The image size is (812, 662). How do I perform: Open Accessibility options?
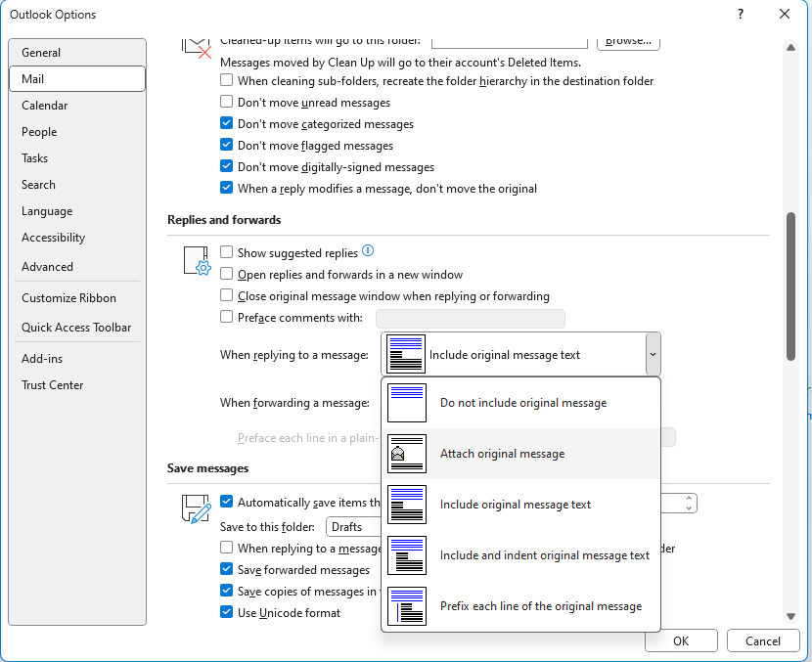pos(77,238)
